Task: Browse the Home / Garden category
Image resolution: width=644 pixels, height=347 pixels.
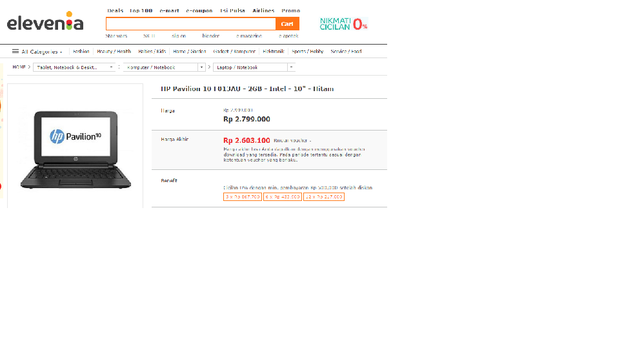Action: (189, 52)
